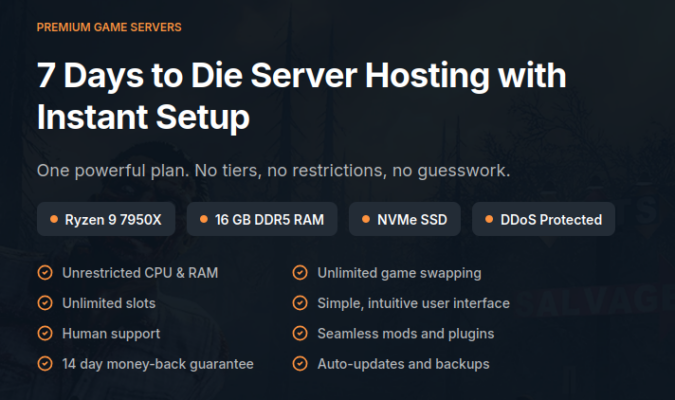
Task: Click the 'Unlimited game swapping' text
Action: point(399,273)
